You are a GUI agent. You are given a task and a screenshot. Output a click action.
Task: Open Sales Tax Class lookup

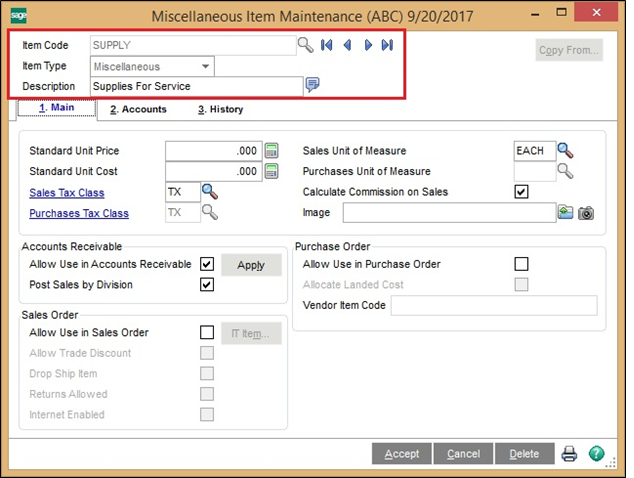point(210,192)
